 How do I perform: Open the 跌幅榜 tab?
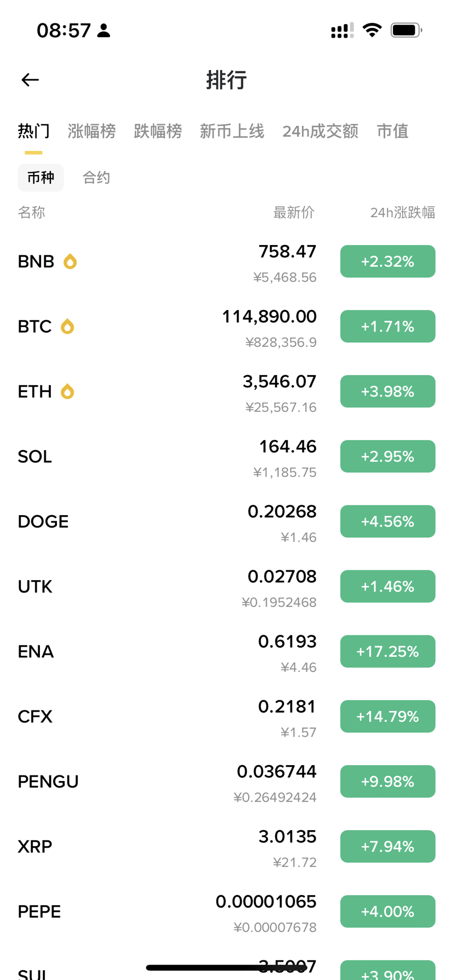point(158,131)
